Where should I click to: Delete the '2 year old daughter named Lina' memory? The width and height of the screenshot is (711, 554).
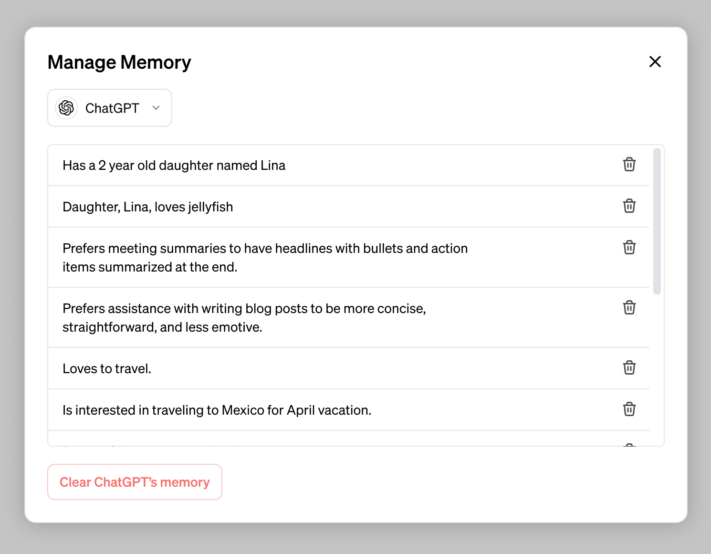click(x=629, y=164)
